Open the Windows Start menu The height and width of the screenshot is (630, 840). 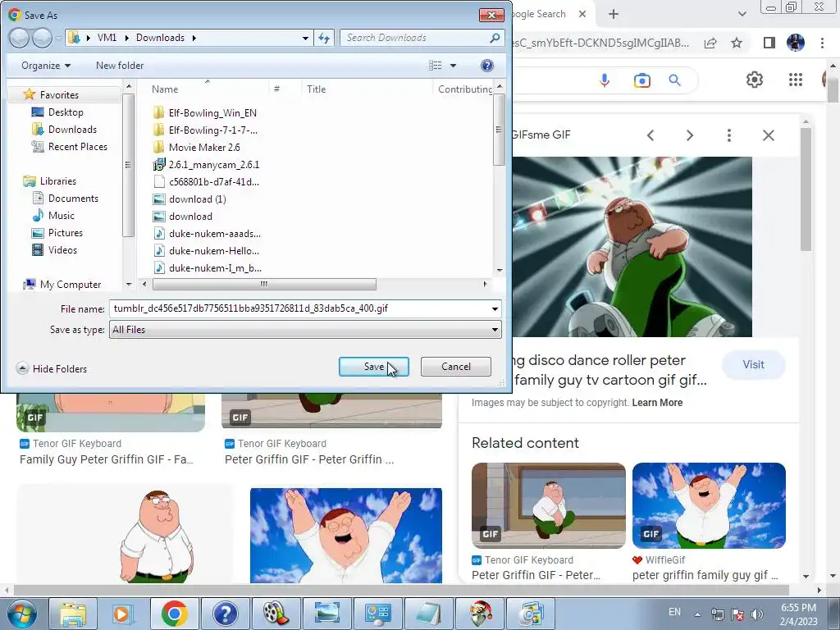point(21,614)
